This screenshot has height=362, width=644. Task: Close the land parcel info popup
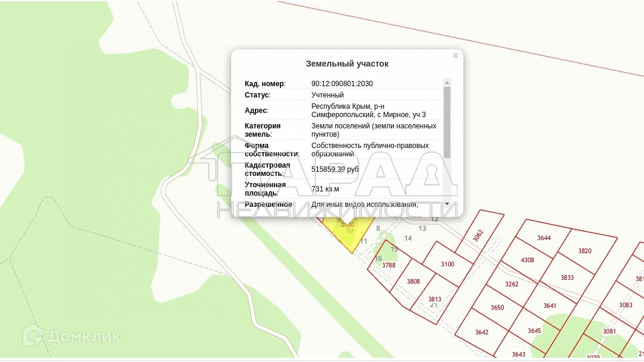click(x=456, y=55)
